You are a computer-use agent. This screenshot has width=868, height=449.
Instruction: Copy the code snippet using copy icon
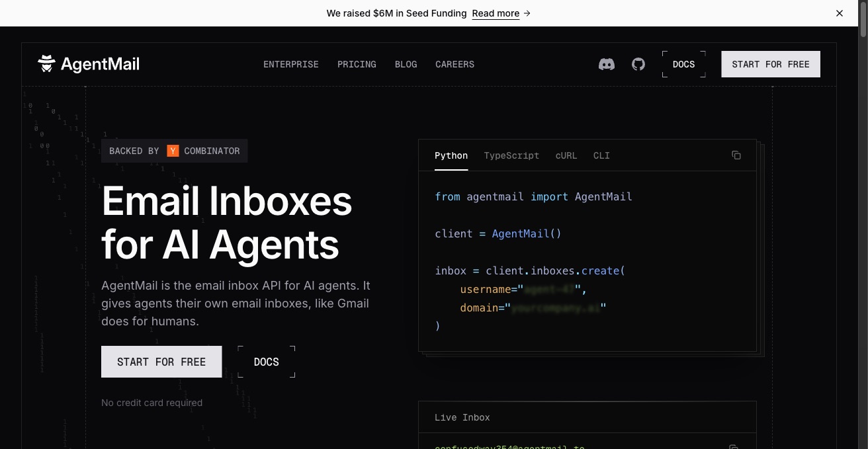click(x=736, y=155)
